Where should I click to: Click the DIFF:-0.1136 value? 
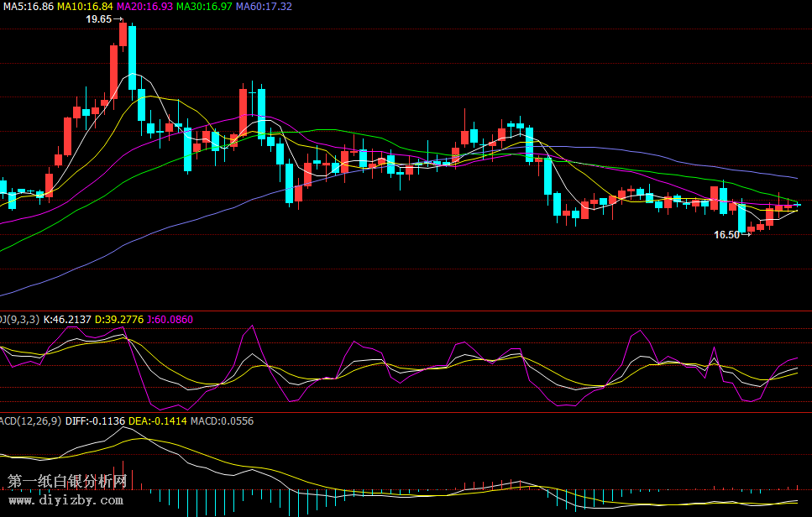(101, 421)
